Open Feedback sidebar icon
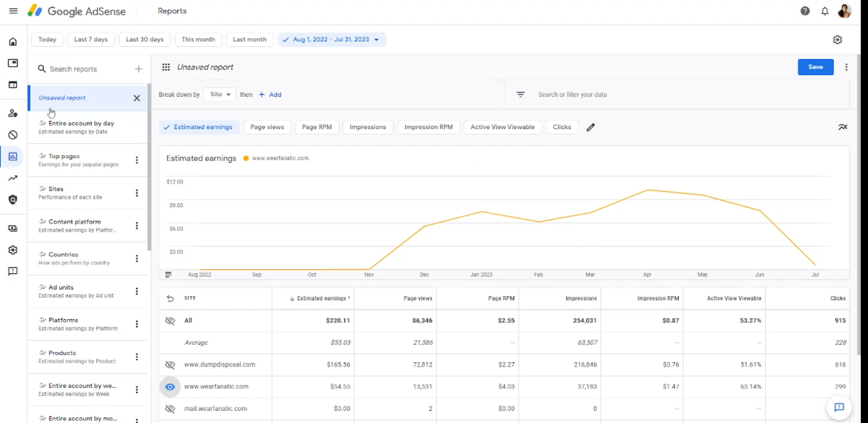 pyautogui.click(x=13, y=271)
